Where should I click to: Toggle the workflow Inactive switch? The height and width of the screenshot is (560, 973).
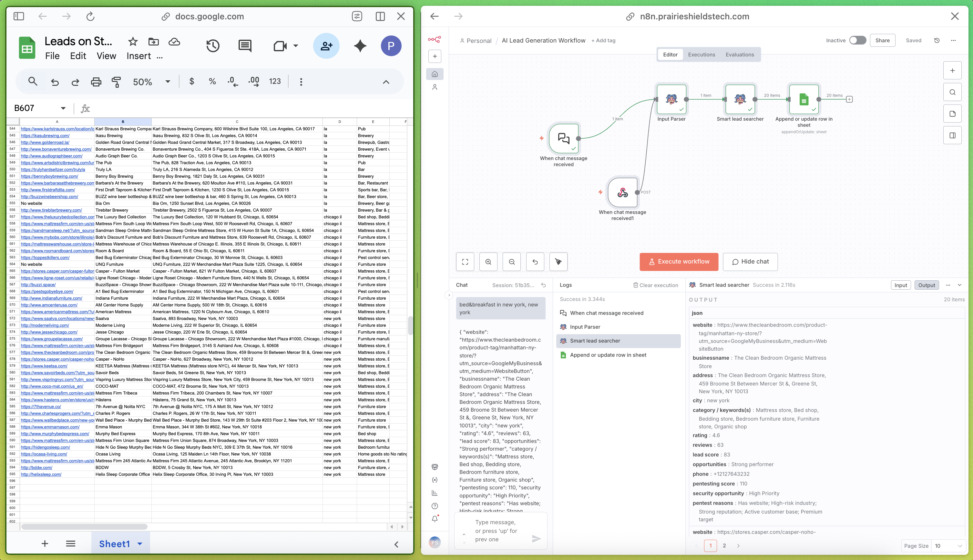coord(857,40)
